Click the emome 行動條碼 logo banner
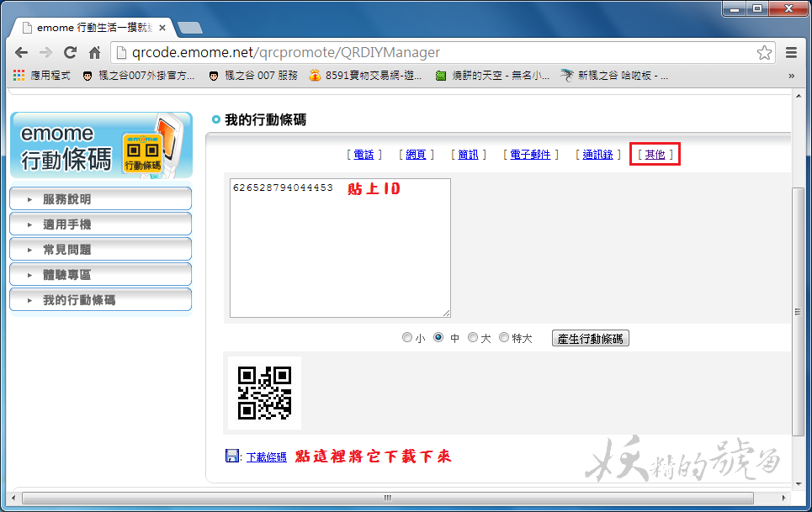The width and height of the screenshot is (812, 512). 102,145
